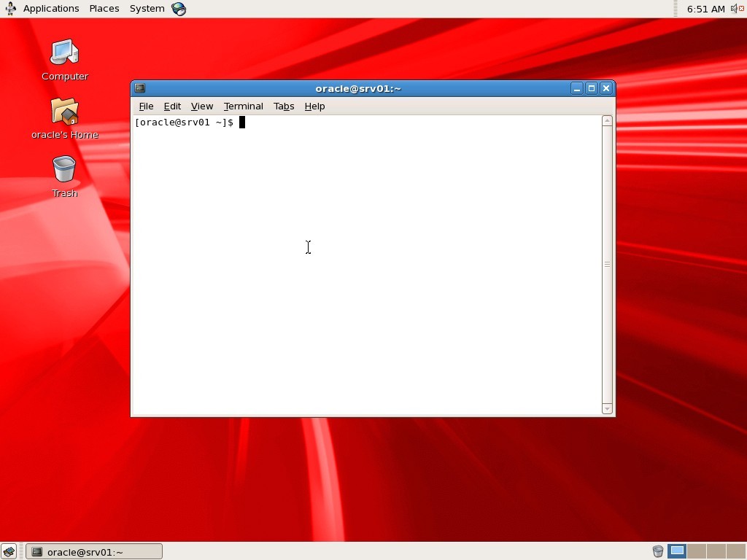Click the terminal prompt line [oracle@srv01 ~]$
Screen dimensions: 747x560
click(185, 122)
